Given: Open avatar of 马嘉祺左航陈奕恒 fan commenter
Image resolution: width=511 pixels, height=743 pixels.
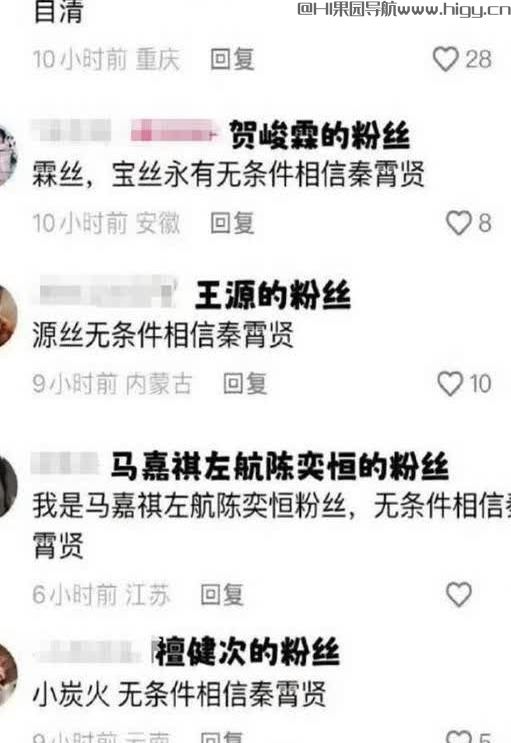Looking at the screenshot, I should click(7, 486).
